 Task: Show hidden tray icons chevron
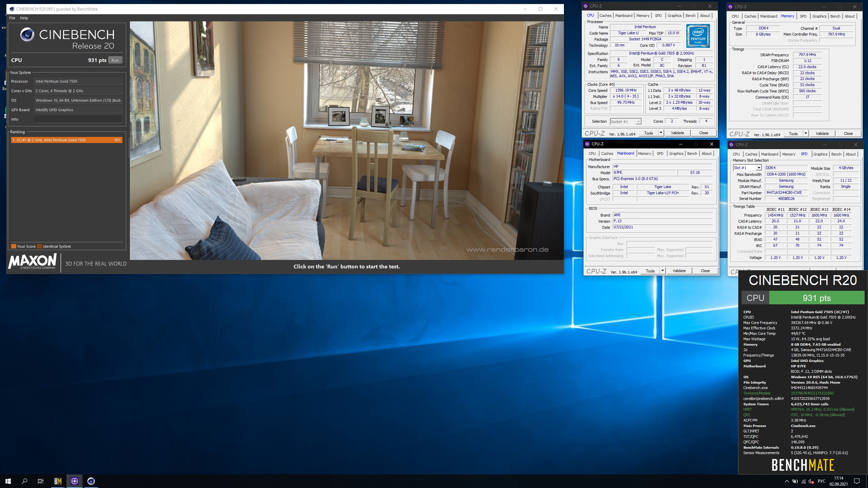point(787,481)
